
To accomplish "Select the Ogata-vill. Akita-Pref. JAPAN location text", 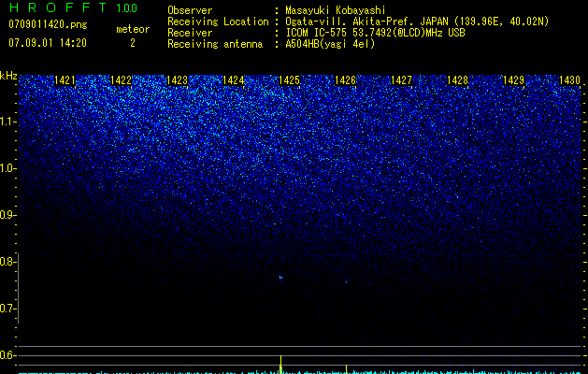I will [417, 22].
